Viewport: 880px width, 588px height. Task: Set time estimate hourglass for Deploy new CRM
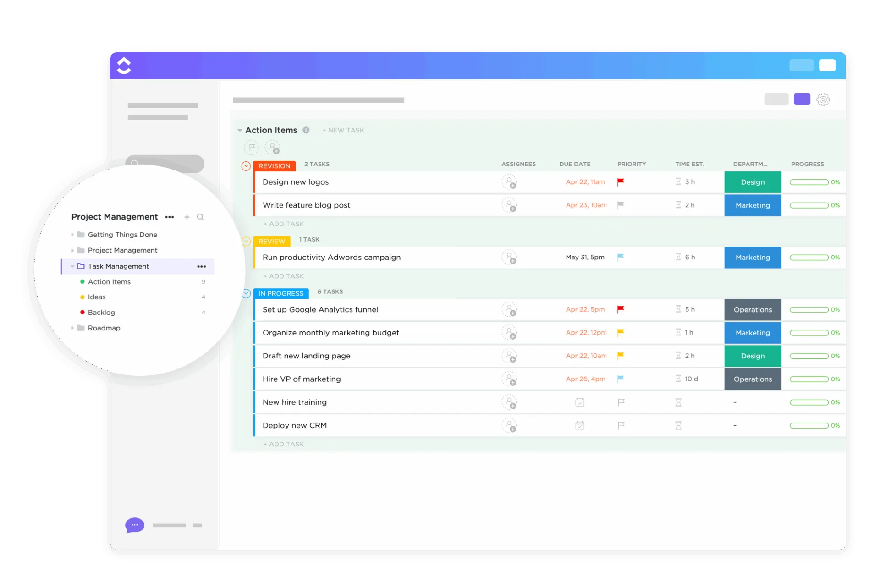(678, 425)
